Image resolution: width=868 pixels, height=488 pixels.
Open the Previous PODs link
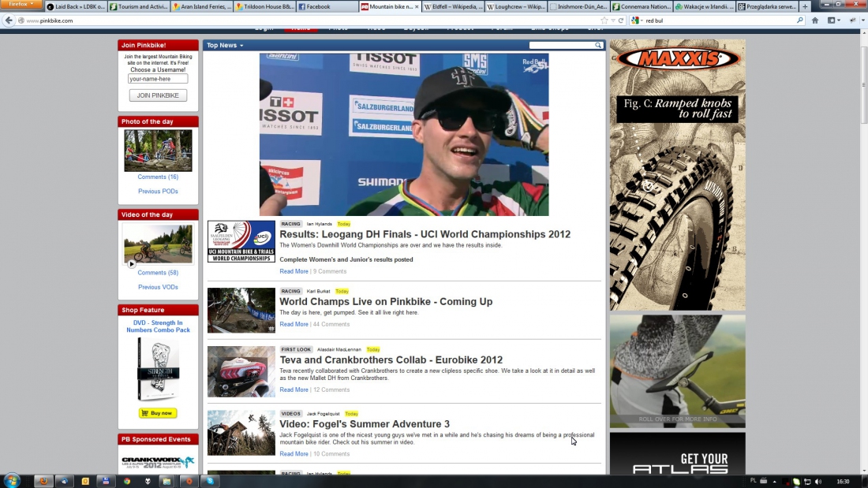tap(158, 192)
